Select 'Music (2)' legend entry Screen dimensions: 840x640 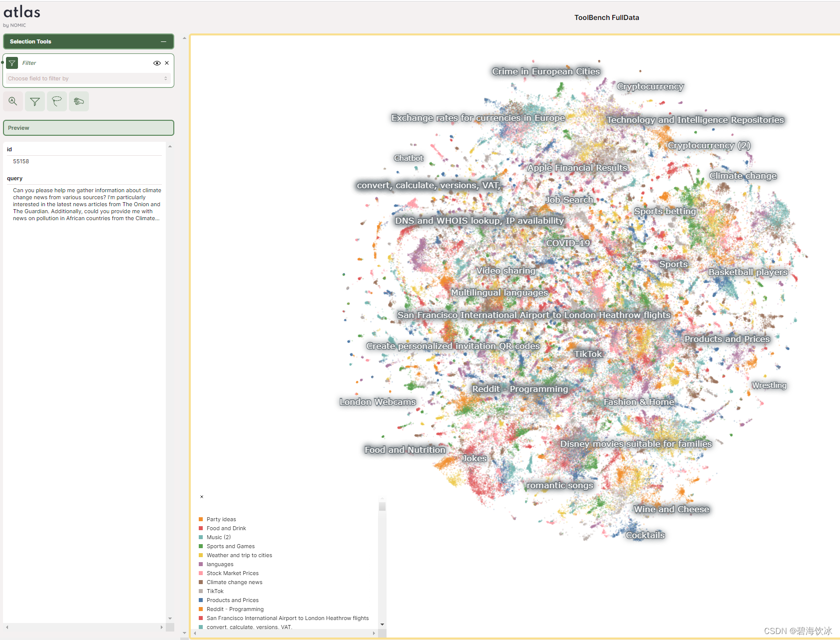(x=219, y=537)
